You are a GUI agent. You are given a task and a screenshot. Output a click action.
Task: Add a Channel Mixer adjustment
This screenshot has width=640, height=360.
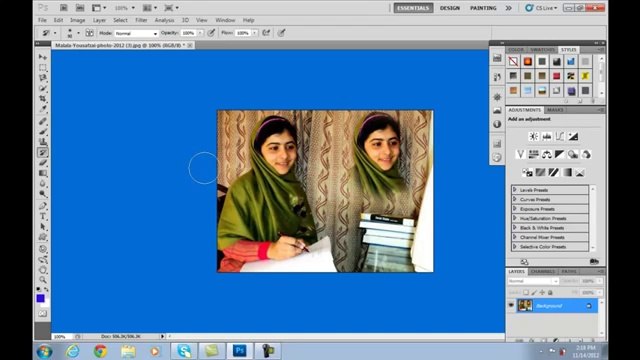[x=586, y=154]
